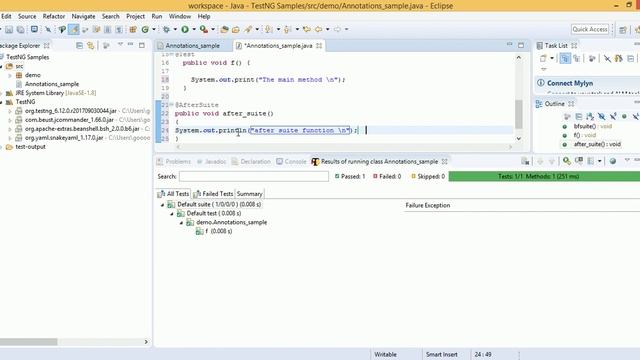Collapse the demo.Annotations_sample results node
Screen dimensions: 640x360
click(182, 222)
